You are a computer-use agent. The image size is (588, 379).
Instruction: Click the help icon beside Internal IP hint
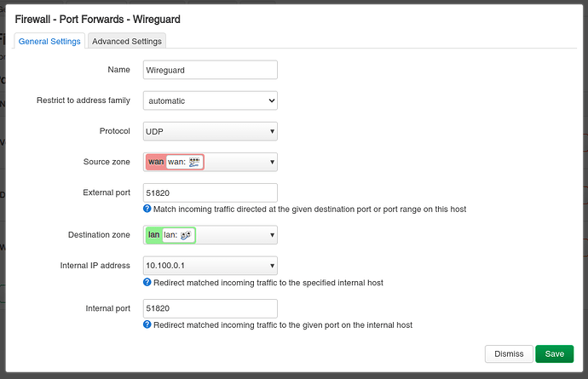click(x=147, y=282)
